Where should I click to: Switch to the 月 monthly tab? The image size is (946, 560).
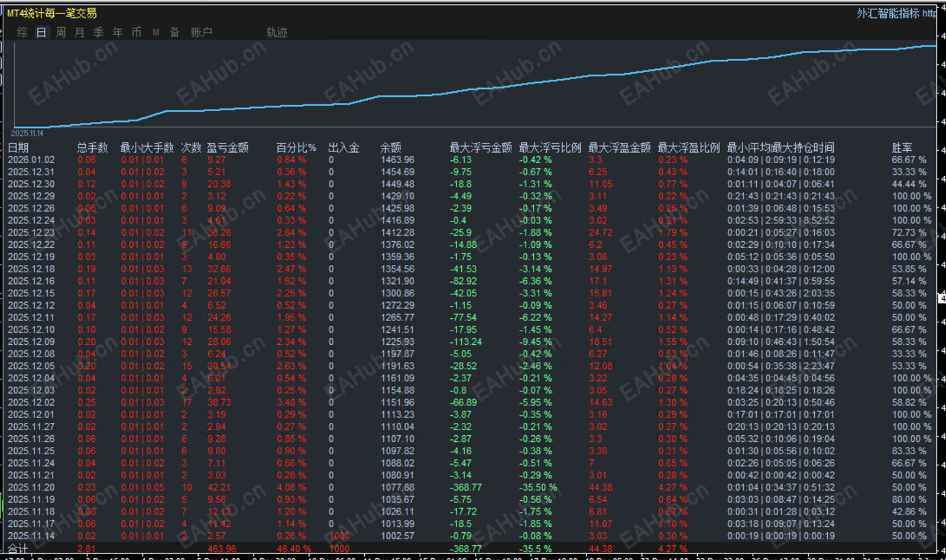(79, 33)
